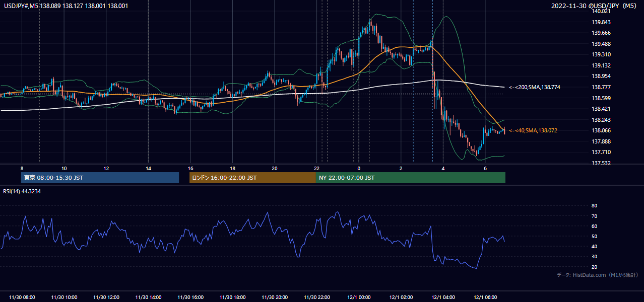Click the 11/30 18:00 bottom time label
The width and height of the screenshot is (644, 302).
pyautogui.click(x=232, y=297)
